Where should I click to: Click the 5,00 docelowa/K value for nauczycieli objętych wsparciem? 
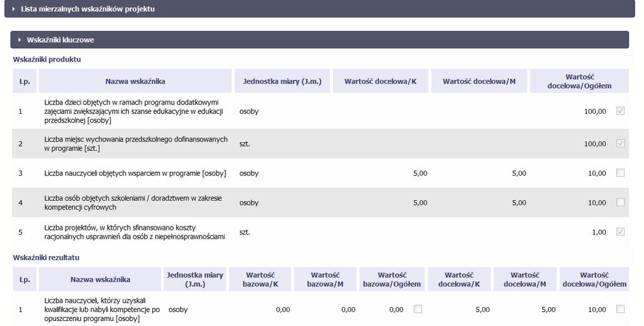coord(420,173)
